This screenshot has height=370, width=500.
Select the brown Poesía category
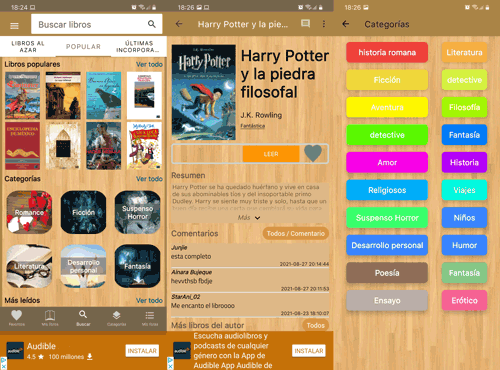(387, 273)
